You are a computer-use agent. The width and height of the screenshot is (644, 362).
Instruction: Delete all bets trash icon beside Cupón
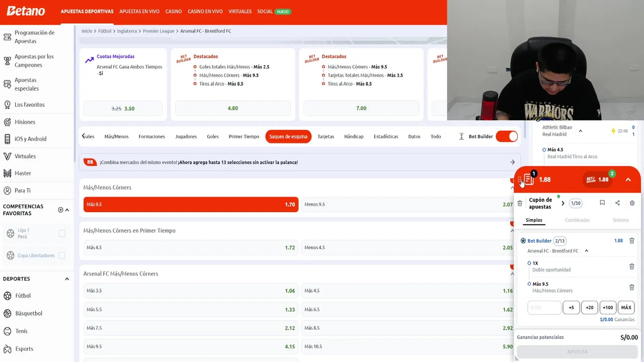point(520,203)
